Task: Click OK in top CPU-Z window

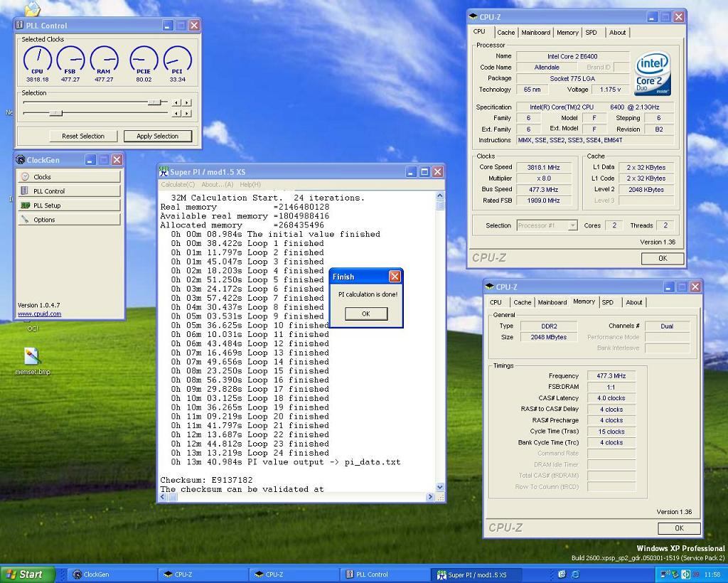Action: tap(663, 259)
